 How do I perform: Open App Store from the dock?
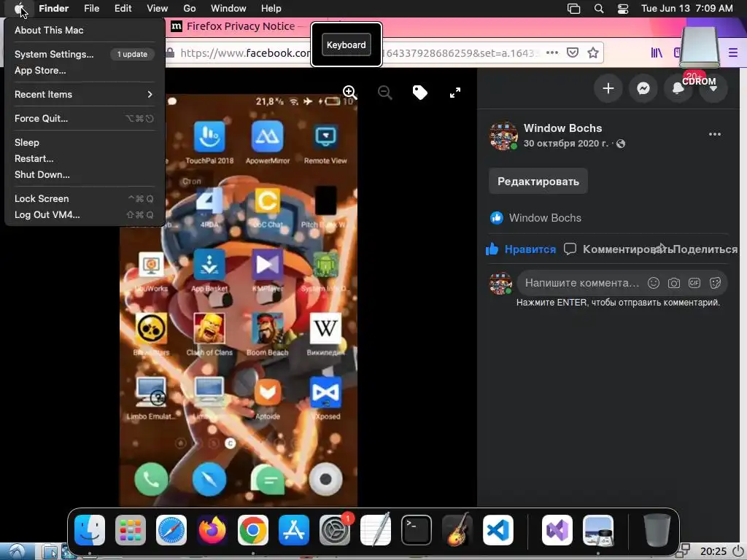tap(294, 530)
